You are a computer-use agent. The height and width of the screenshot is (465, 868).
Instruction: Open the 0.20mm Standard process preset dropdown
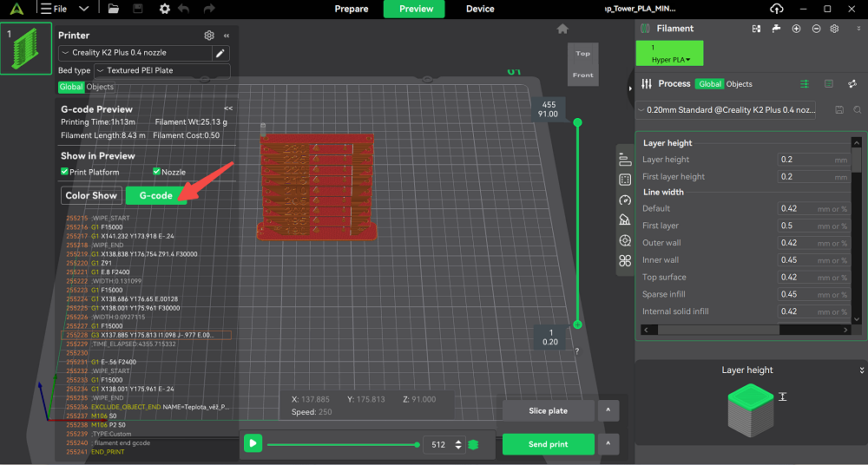pos(729,110)
